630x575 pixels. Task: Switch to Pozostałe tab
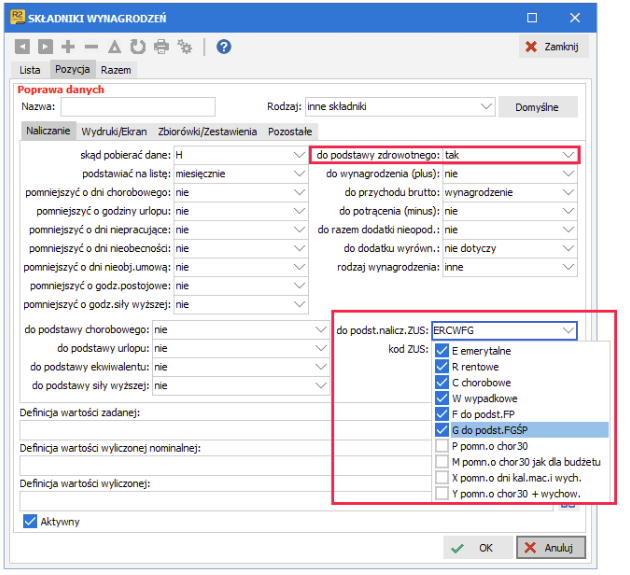[290, 132]
